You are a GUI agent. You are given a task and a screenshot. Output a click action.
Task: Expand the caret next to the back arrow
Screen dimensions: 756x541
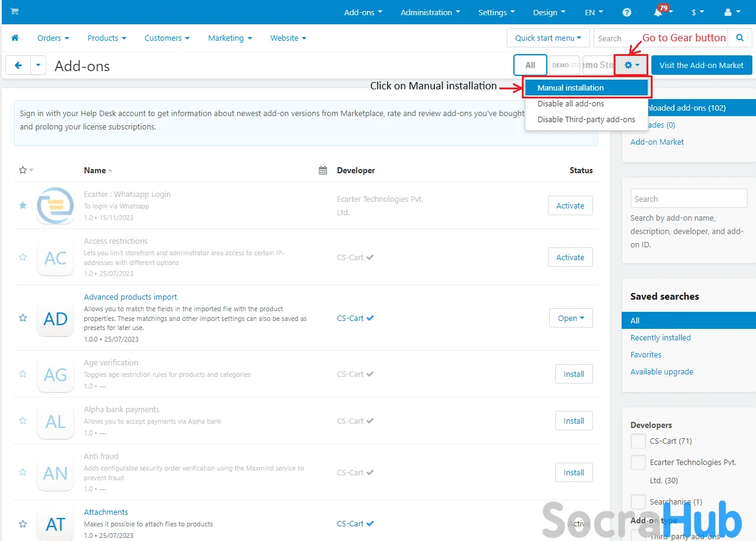pyautogui.click(x=38, y=65)
